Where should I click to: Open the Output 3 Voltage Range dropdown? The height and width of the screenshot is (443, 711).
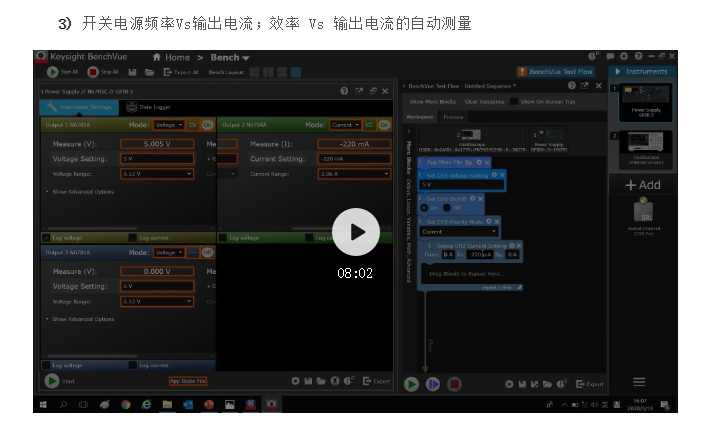[x=157, y=302]
